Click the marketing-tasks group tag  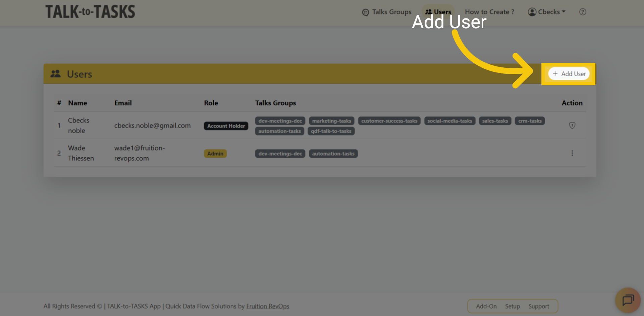coord(331,121)
